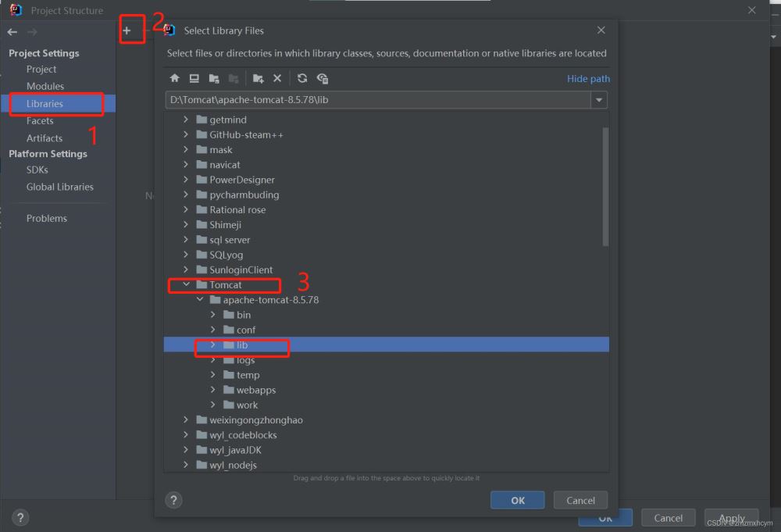Click the path input field
The width and height of the screenshot is (781, 532).
coord(378,100)
